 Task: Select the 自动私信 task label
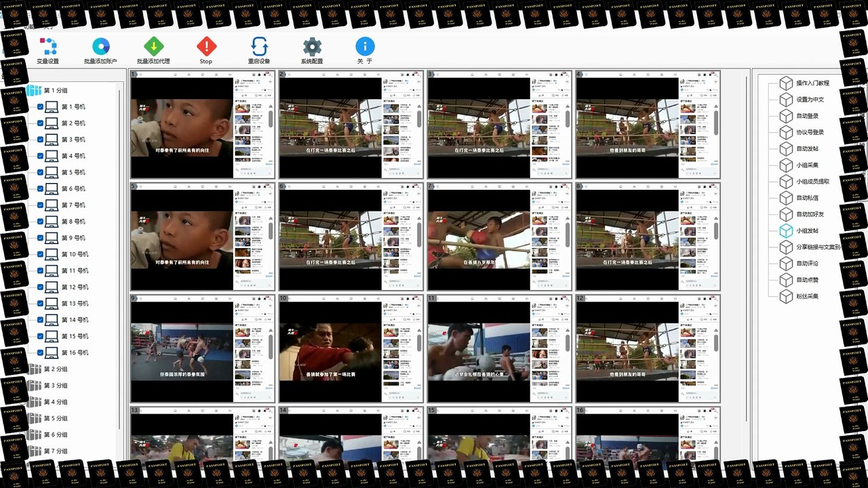pos(808,198)
